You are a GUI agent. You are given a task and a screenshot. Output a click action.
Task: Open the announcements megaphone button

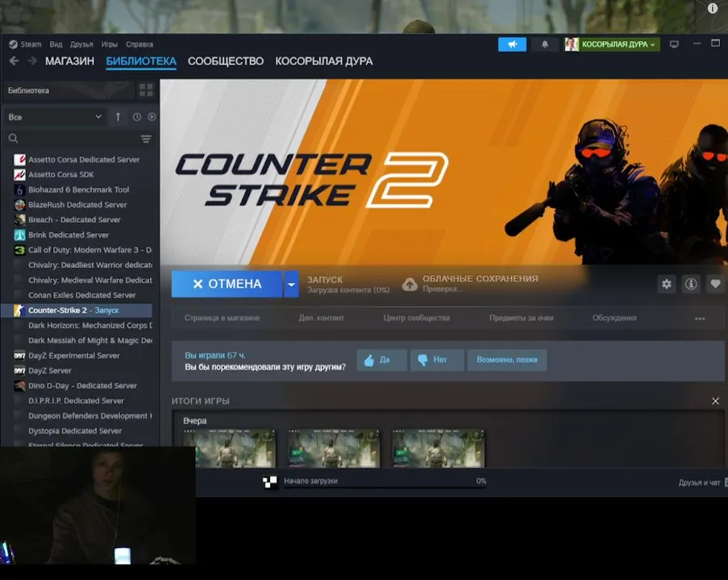click(x=512, y=44)
